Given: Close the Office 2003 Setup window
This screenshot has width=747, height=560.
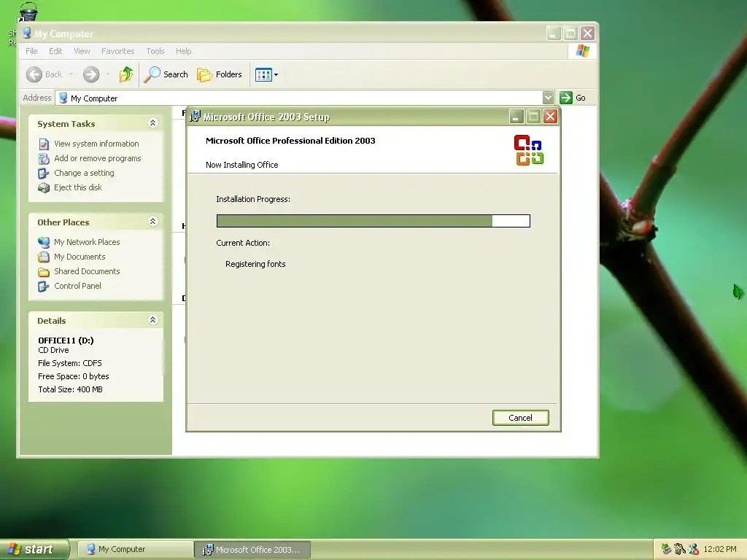Looking at the screenshot, I should point(550,116).
